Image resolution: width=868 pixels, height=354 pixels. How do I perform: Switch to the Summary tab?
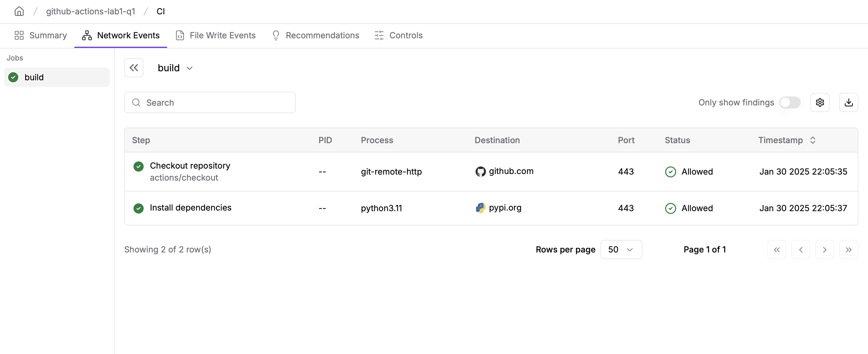click(x=47, y=35)
